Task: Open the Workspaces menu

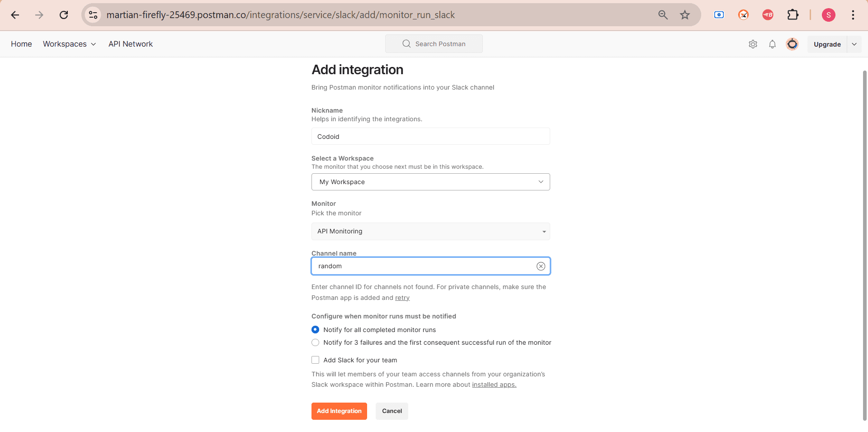Action: pos(69,44)
